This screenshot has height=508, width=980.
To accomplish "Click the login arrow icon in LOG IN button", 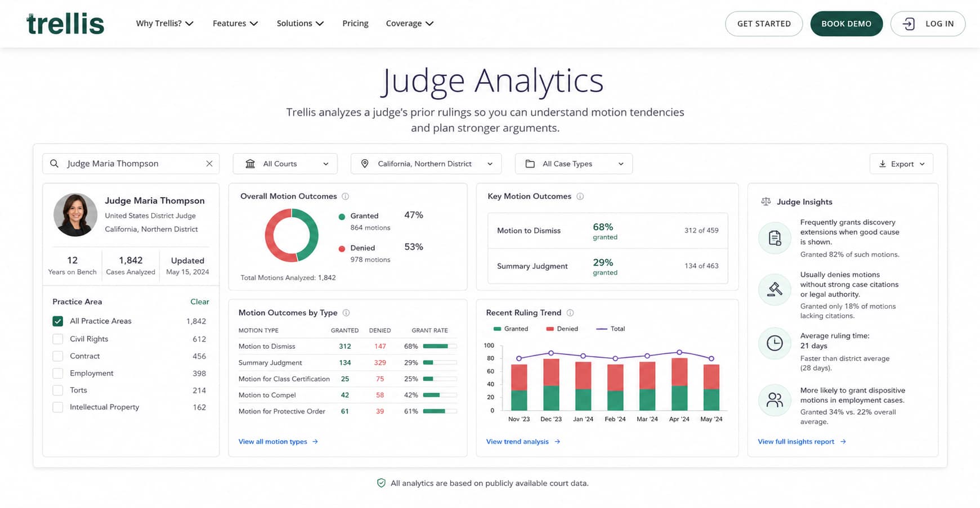I will pyautogui.click(x=909, y=24).
